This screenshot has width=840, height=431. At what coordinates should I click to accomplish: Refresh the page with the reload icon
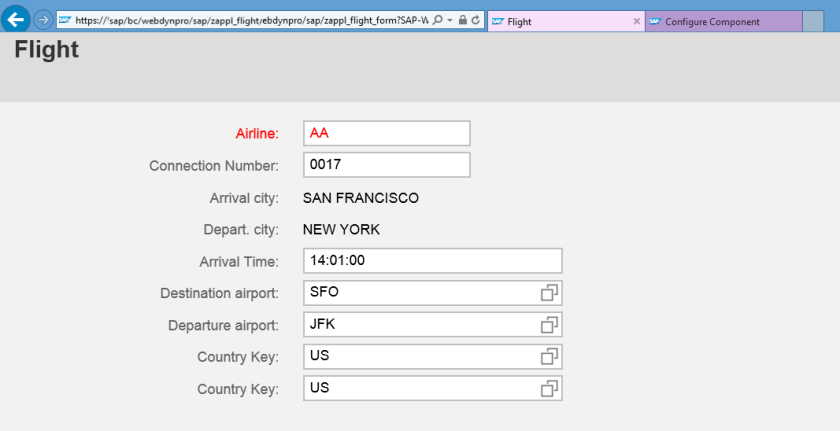[x=475, y=21]
